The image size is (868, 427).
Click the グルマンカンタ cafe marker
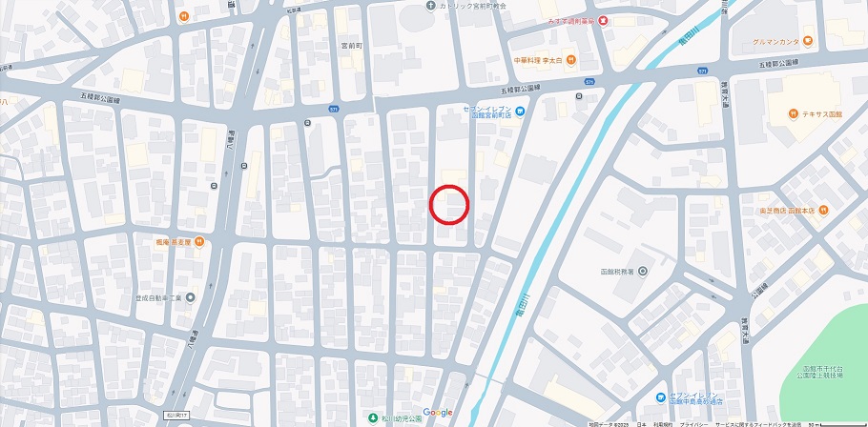point(809,41)
